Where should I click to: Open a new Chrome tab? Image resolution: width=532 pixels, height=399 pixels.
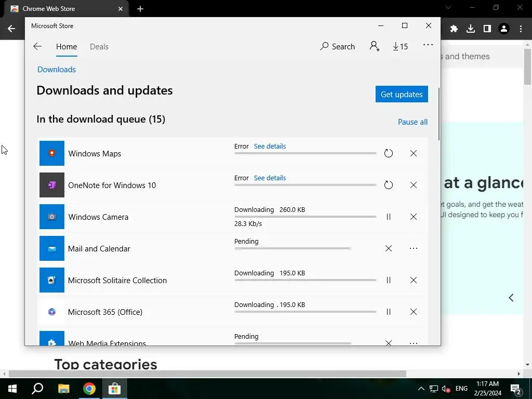point(140,9)
